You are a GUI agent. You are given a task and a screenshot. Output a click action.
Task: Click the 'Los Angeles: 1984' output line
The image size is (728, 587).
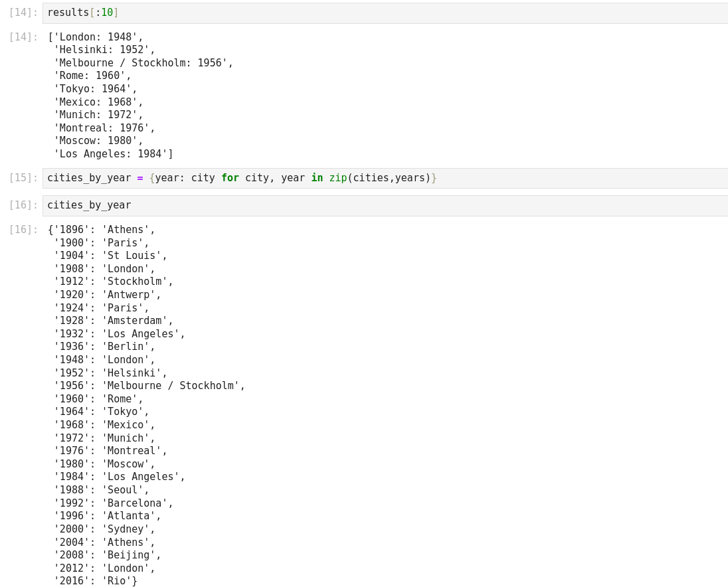click(x=113, y=154)
